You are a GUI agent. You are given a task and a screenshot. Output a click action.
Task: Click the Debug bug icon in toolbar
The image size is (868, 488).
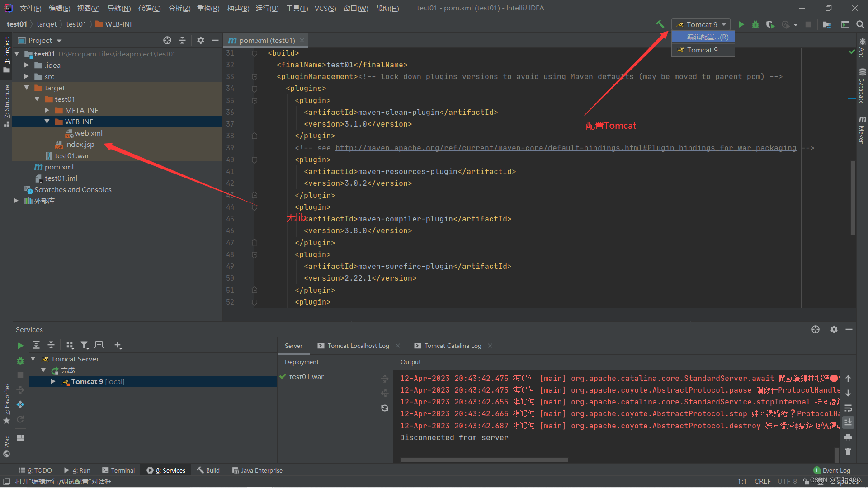tap(755, 24)
